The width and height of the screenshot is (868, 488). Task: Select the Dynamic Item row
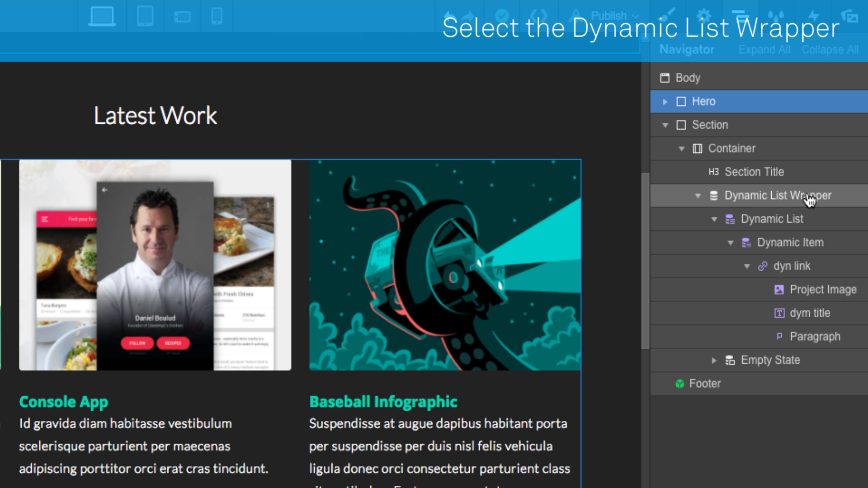[x=759, y=242]
